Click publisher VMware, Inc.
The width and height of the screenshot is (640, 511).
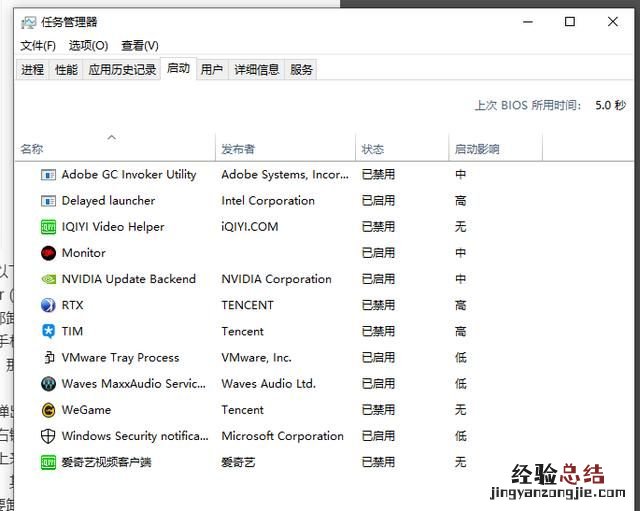click(256, 358)
